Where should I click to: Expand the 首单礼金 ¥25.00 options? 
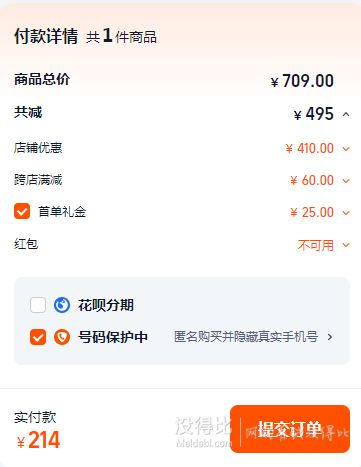tap(346, 213)
